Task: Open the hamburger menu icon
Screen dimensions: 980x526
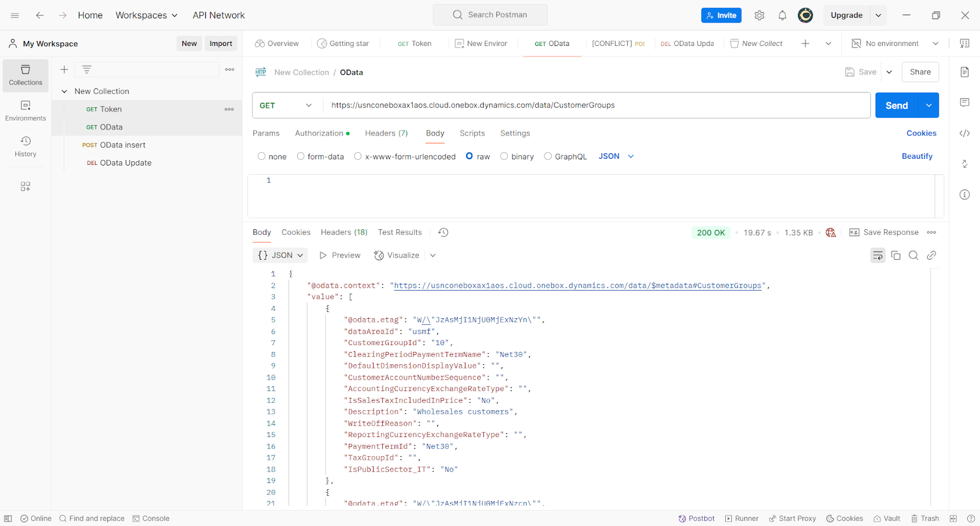Action: pyautogui.click(x=15, y=15)
